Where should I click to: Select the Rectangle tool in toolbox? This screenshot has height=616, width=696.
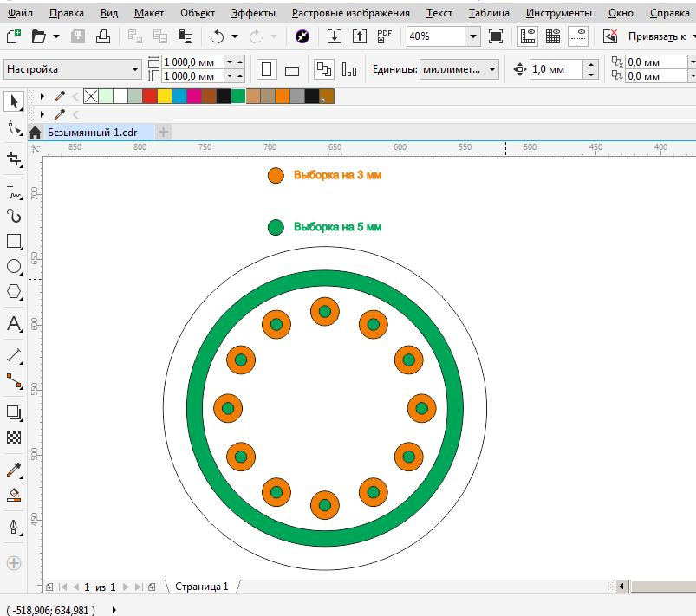[14, 242]
